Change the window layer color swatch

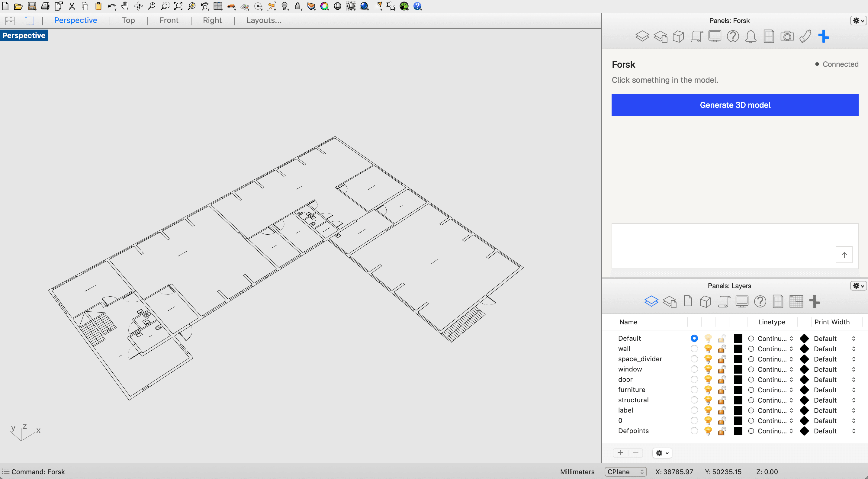coord(738,369)
